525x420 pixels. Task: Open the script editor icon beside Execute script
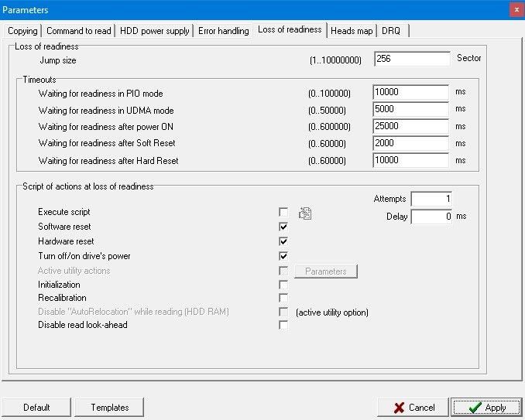pos(305,213)
